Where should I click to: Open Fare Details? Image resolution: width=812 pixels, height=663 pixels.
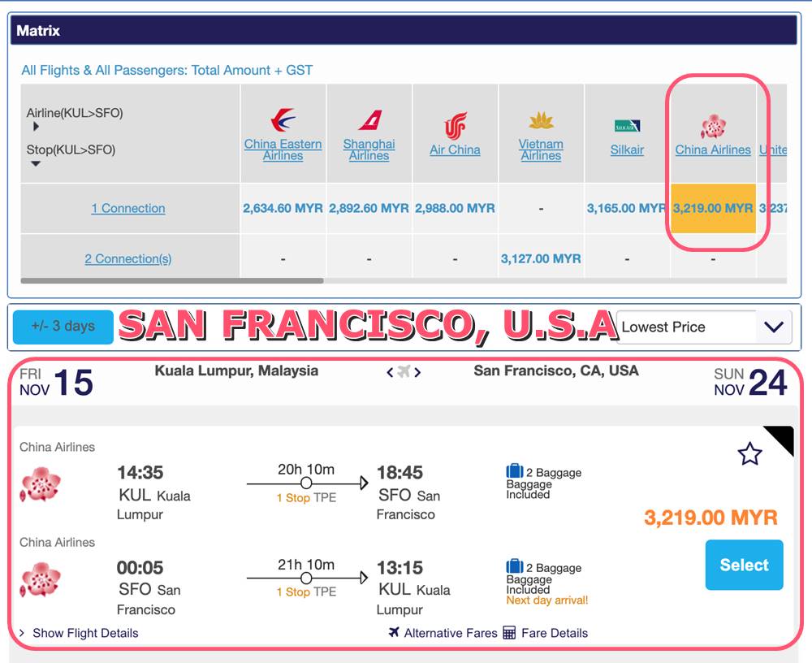pos(555,633)
